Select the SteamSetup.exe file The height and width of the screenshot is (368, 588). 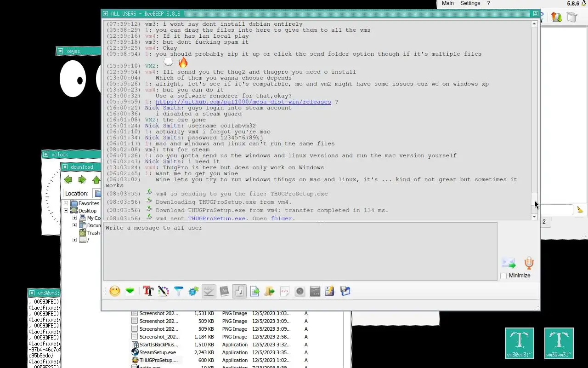click(158, 352)
